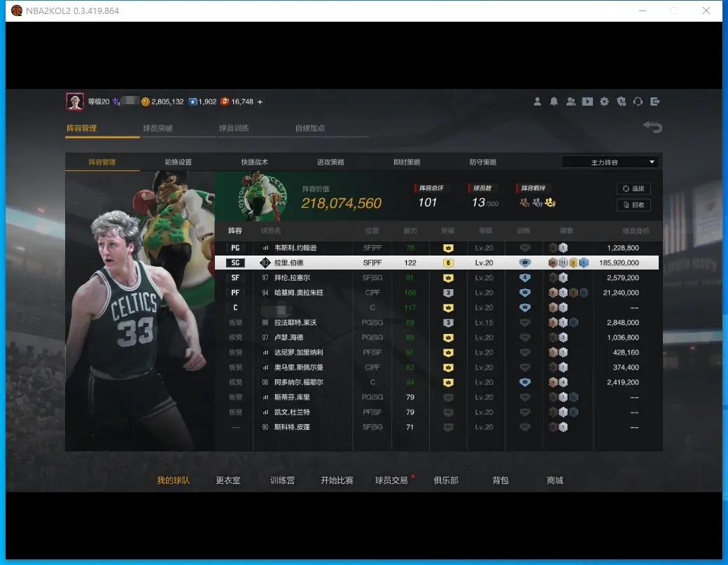Open the 主力阵容 lineup dropdown
This screenshot has height=565, width=728.
coord(610,162)
